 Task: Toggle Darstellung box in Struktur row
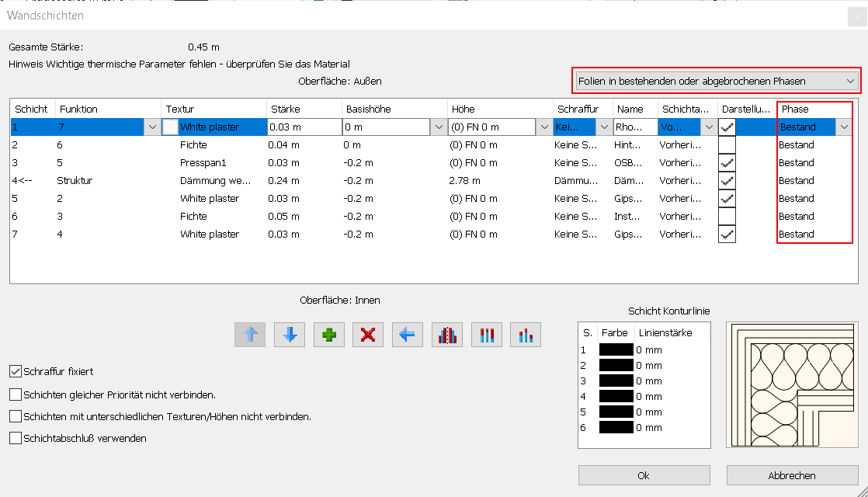pos(727,180)
